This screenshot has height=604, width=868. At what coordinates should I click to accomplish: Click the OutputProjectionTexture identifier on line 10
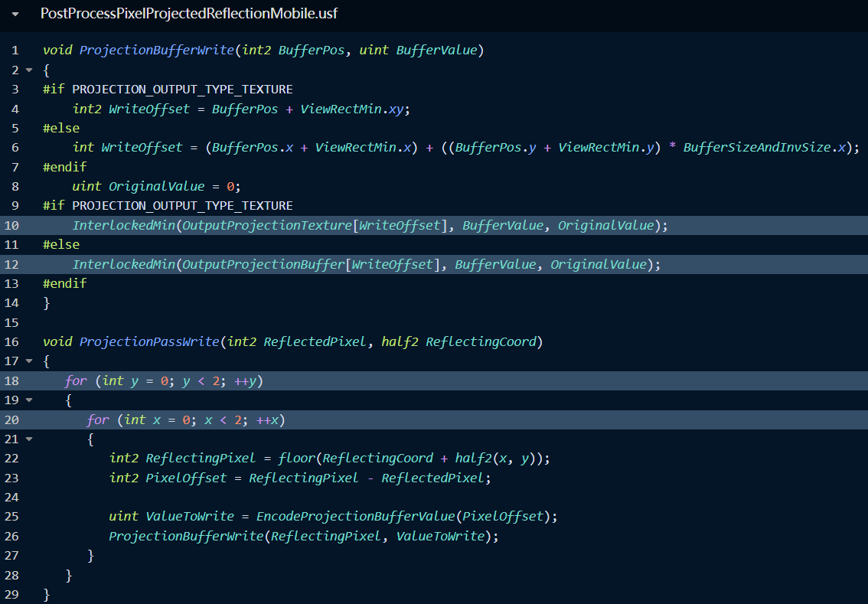pyautogui.click(x=268, y=226)
